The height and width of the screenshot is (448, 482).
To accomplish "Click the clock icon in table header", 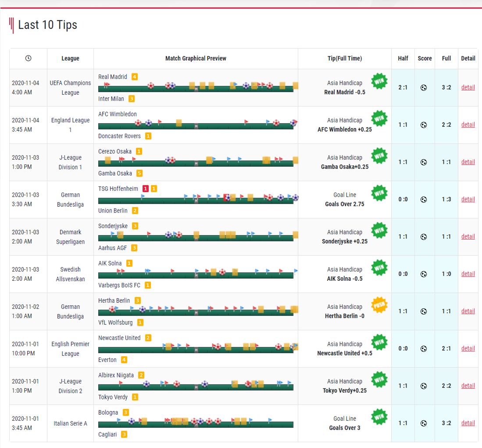I will [28, 58].
